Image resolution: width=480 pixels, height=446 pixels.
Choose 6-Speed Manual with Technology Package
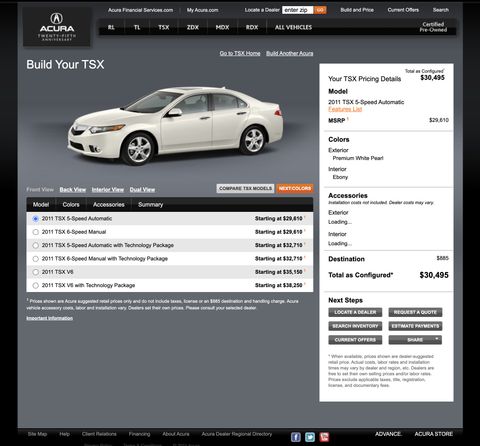pos(35,259)
